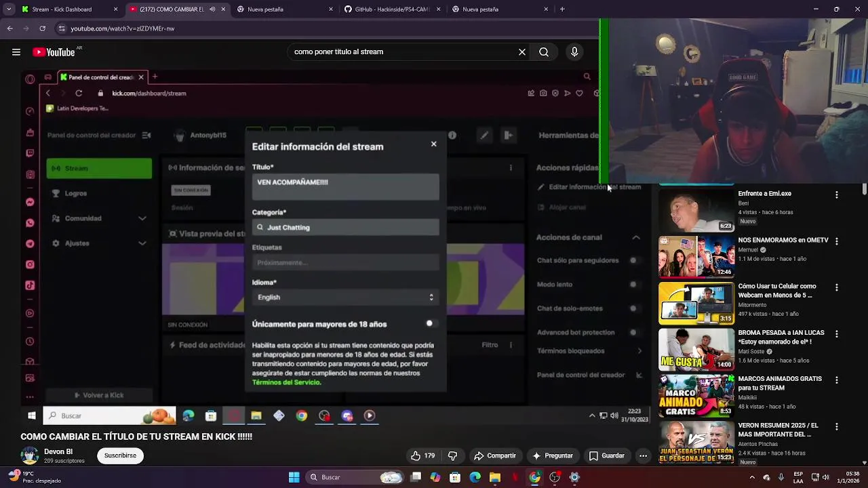The height and width of the screenshot is (488, 868).
Task: Collapse 'Acciones de canal' section
Action: click(636, 237)
